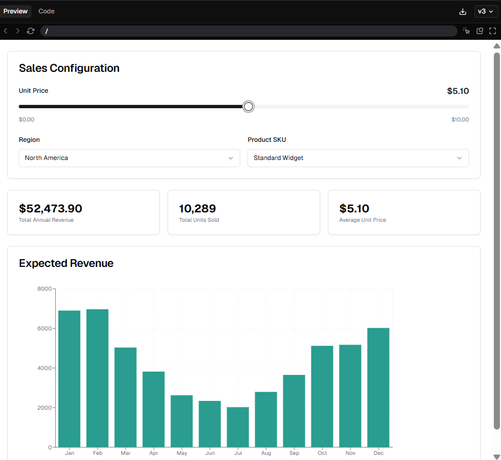Activate the element selector cursor icon

pos(466,31)
